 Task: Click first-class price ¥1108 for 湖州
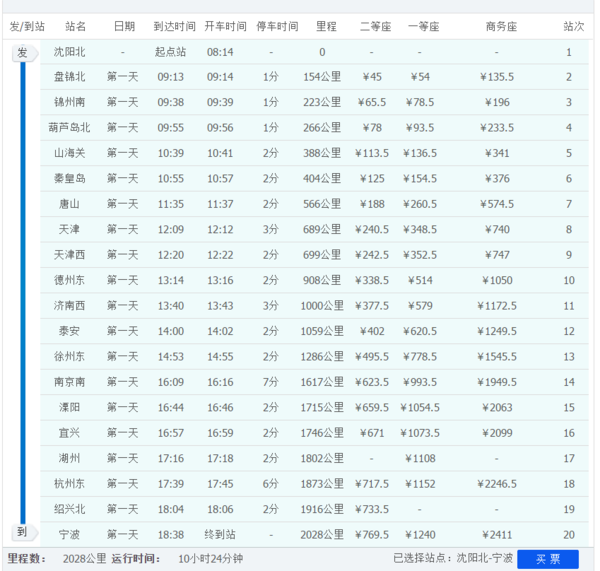420,458
